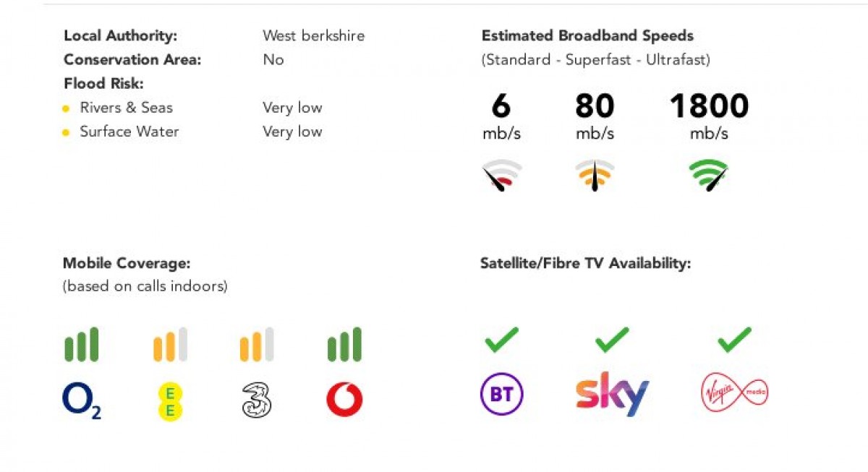
Task: Click the O2 network logo
Action: point(82,401)
